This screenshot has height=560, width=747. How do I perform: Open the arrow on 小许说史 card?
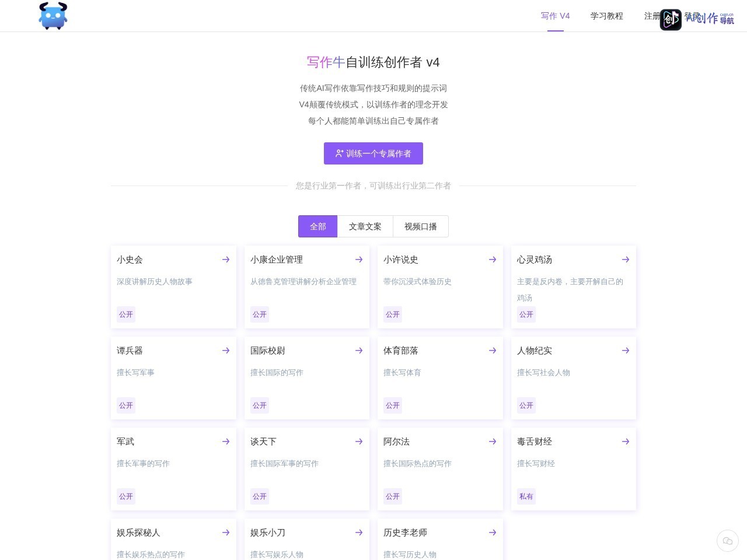click(493, 260)
